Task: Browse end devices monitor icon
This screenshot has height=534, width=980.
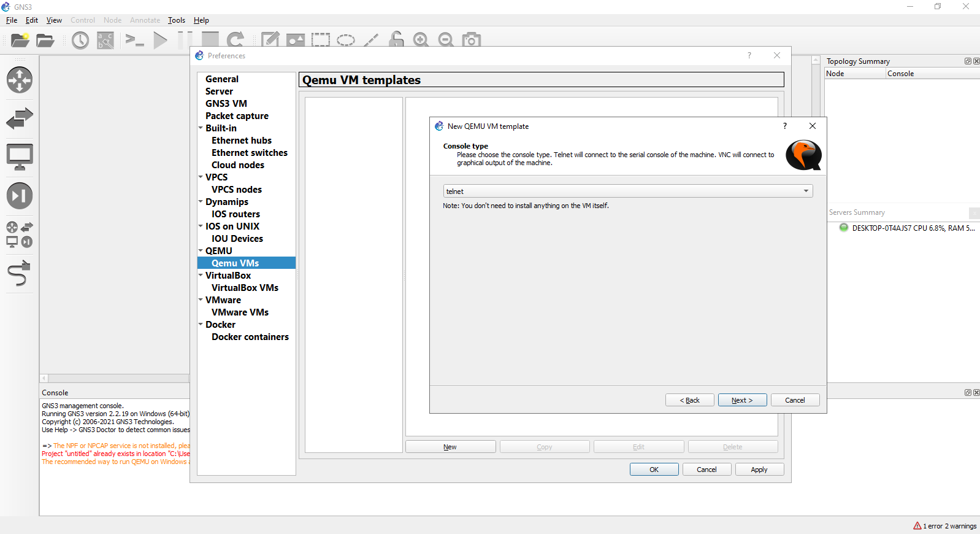Action: pyautogui.click(x=20, y=157)
